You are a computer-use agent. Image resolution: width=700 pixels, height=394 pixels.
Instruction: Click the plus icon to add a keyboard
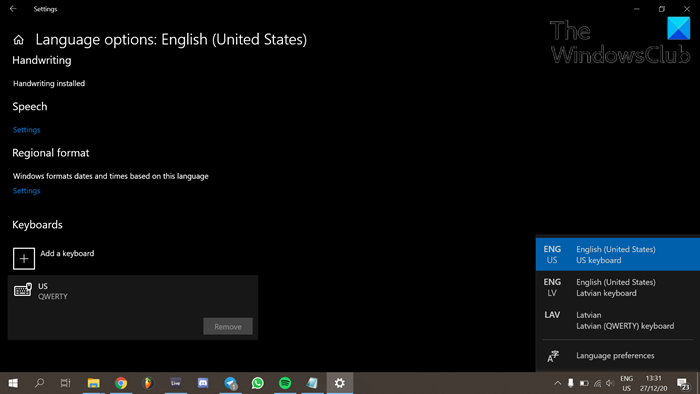[x=24, y=258]
